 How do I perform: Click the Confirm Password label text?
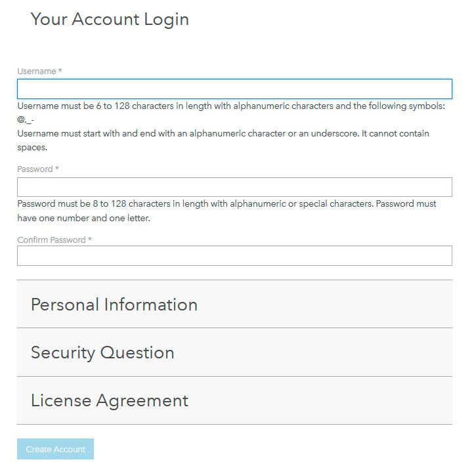52,240
